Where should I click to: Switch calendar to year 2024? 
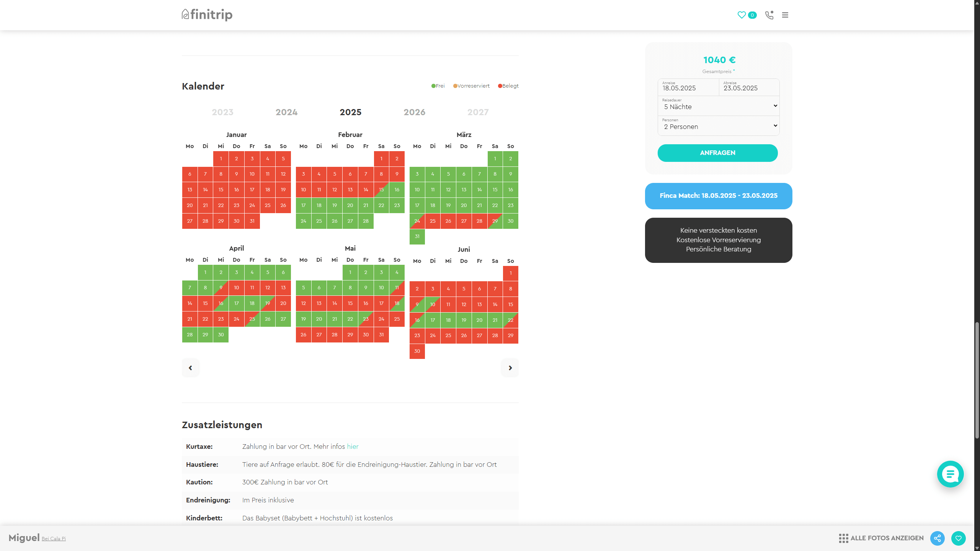click(x=286, y=112)
